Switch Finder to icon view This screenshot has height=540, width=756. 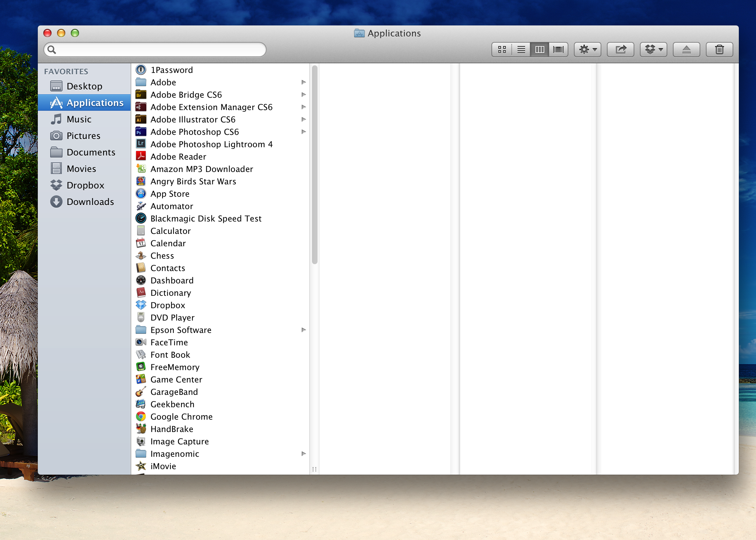502,50
